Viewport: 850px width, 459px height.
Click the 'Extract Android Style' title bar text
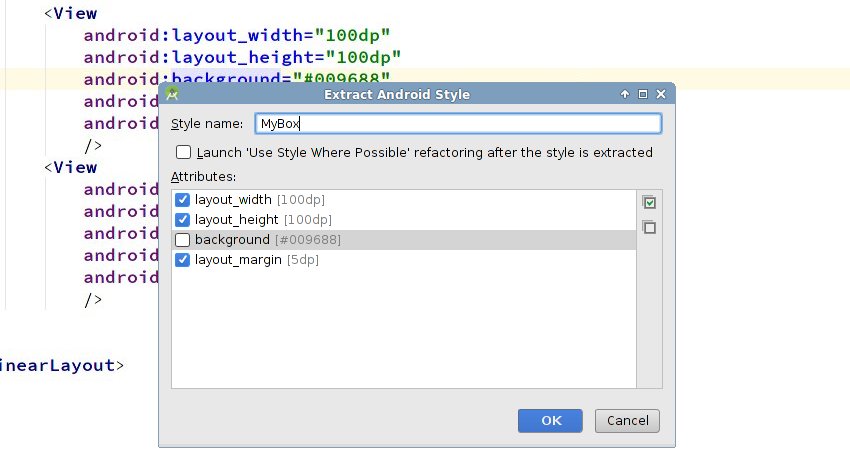[x=397, y=94]
